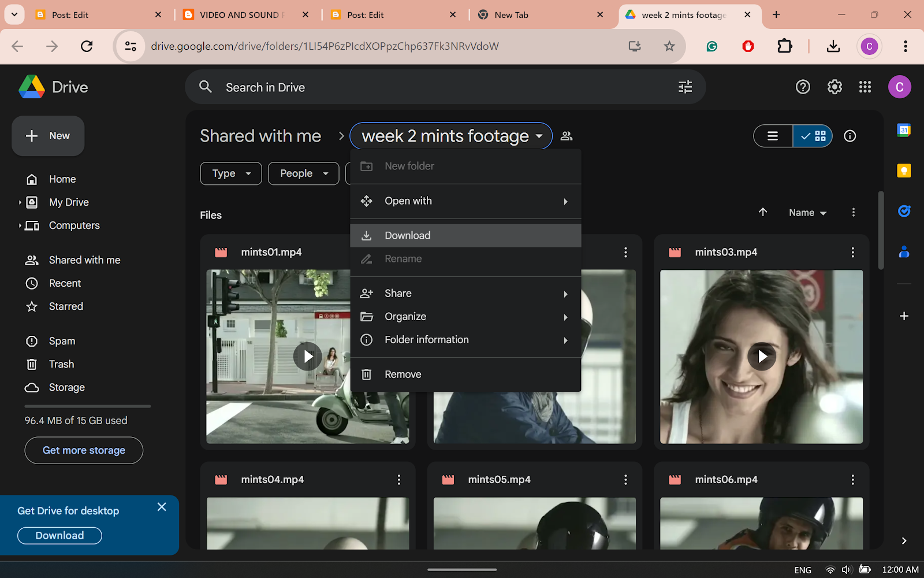Screen dimensions: 924x578
Task: Open Storage in sidebar
Action: (x=66, y=387)
